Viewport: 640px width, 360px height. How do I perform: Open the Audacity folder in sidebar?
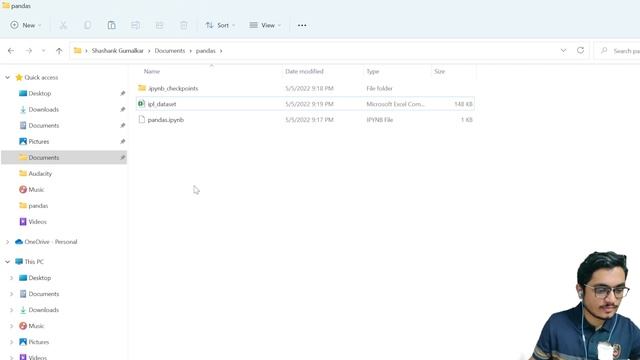[x=40, y=173]
